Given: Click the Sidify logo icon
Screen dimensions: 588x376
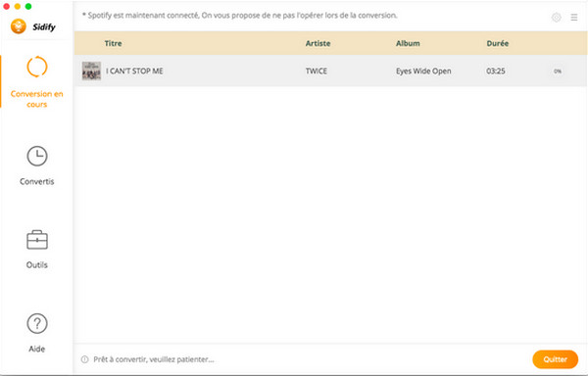Looking at the screenshot, I should (19, 26).
